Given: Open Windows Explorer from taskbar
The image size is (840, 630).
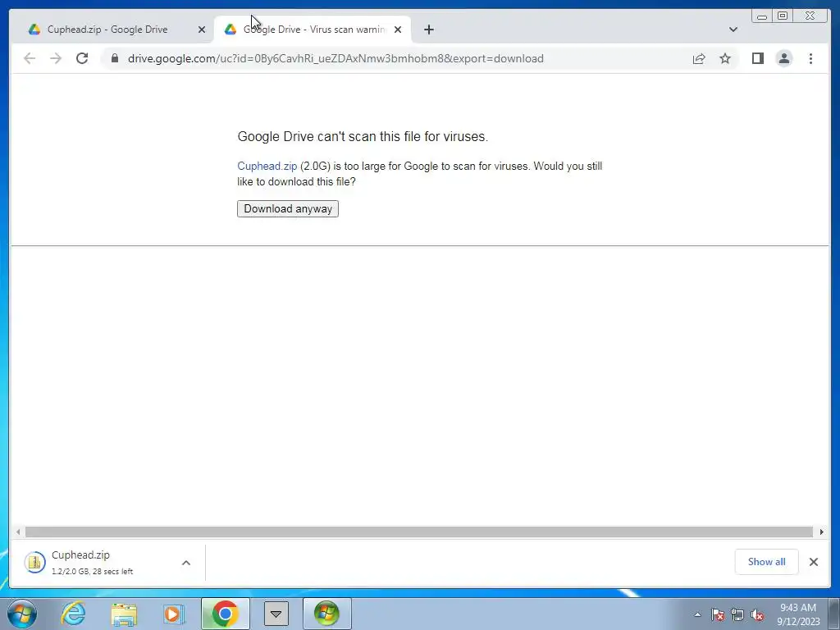Looking at the screenshot, I should click(x=124, y=614).
